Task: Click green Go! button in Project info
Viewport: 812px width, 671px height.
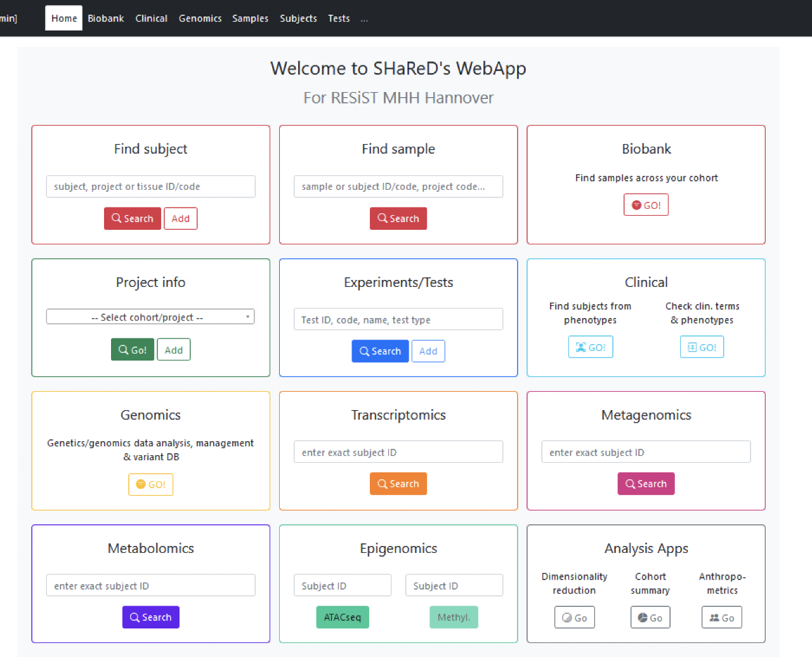Action: click(x=133, y=350)
